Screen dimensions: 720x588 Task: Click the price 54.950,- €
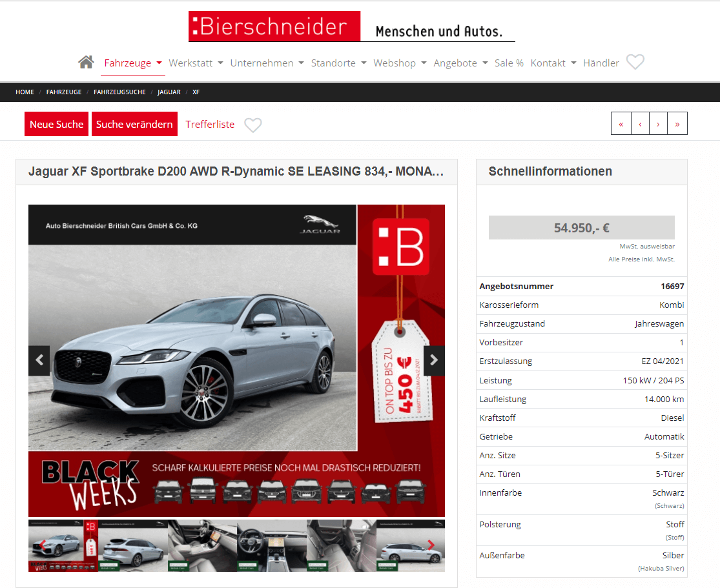pos(582,228)
